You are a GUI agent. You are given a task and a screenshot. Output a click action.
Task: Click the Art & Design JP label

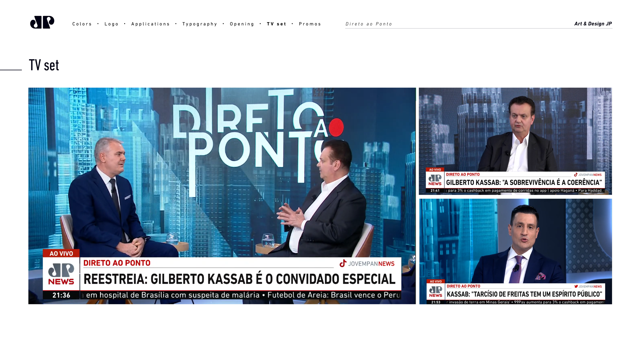pos(593,24)
